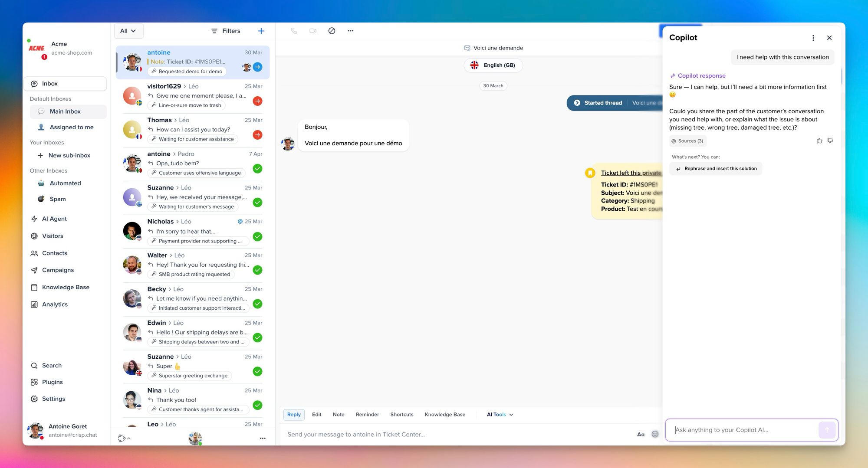Open the Sources (3) button
This screenshot has width=868, height=468.
pyautogui.click(x=687, y=141)
